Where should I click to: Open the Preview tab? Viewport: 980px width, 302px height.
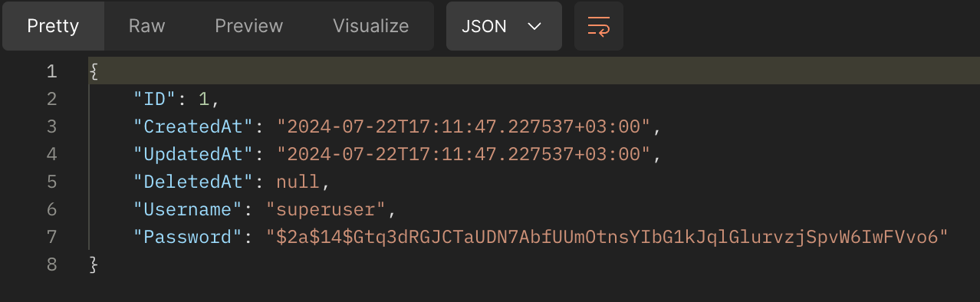pos(248,26)
